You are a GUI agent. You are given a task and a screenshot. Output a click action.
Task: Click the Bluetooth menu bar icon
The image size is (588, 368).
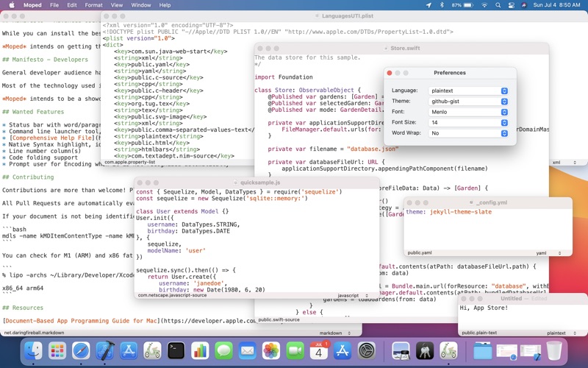442,5
